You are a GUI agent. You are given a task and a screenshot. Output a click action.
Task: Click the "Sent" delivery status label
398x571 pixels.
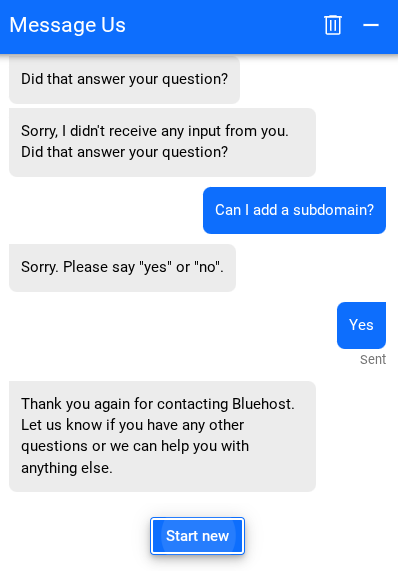(373, 359)
